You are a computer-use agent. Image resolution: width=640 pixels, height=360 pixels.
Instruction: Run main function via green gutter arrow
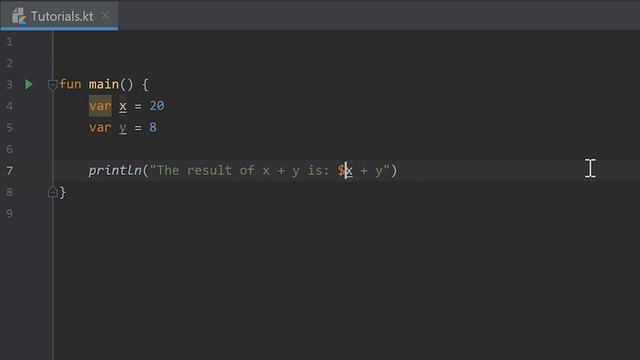(x=29, y=84)
